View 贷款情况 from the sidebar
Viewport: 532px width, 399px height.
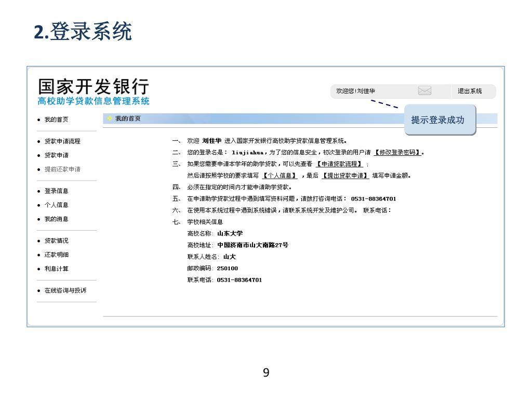56,241
